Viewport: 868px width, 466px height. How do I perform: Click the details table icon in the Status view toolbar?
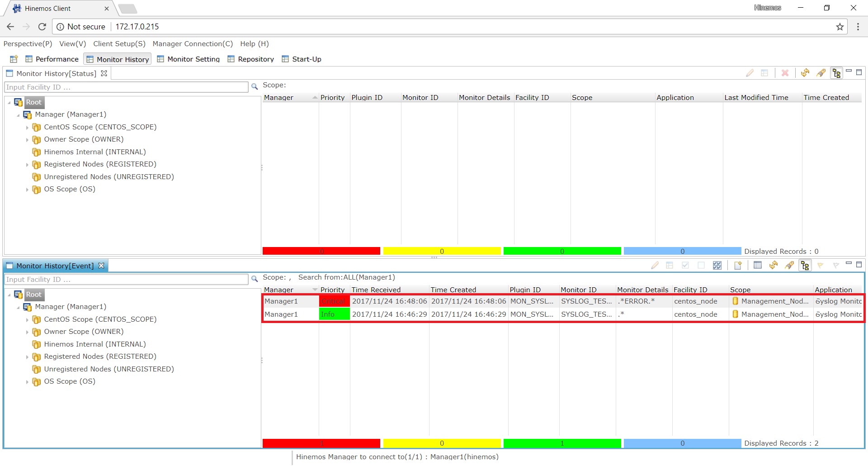point(764,73)
